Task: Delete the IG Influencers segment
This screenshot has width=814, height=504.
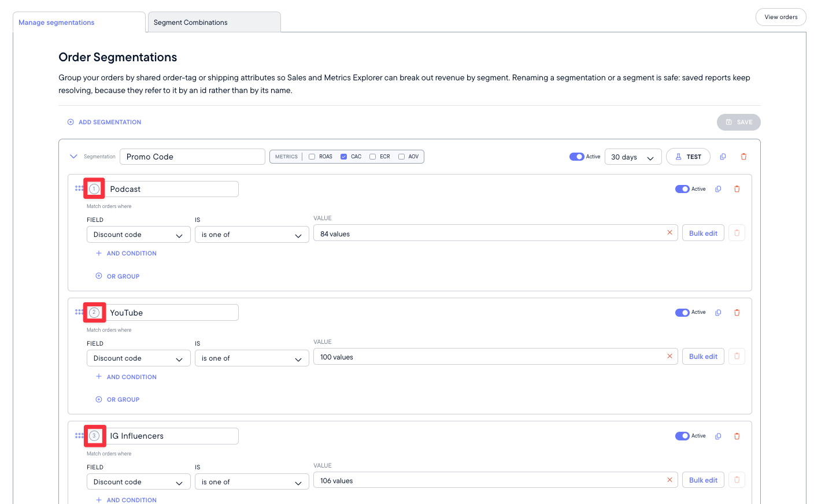Action: click(737, 436)
